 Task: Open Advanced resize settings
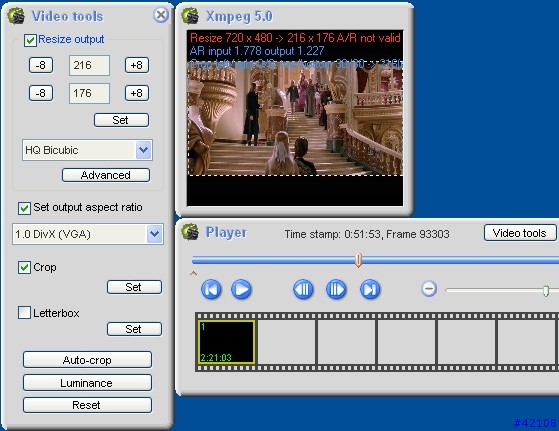tap(106, 175)
